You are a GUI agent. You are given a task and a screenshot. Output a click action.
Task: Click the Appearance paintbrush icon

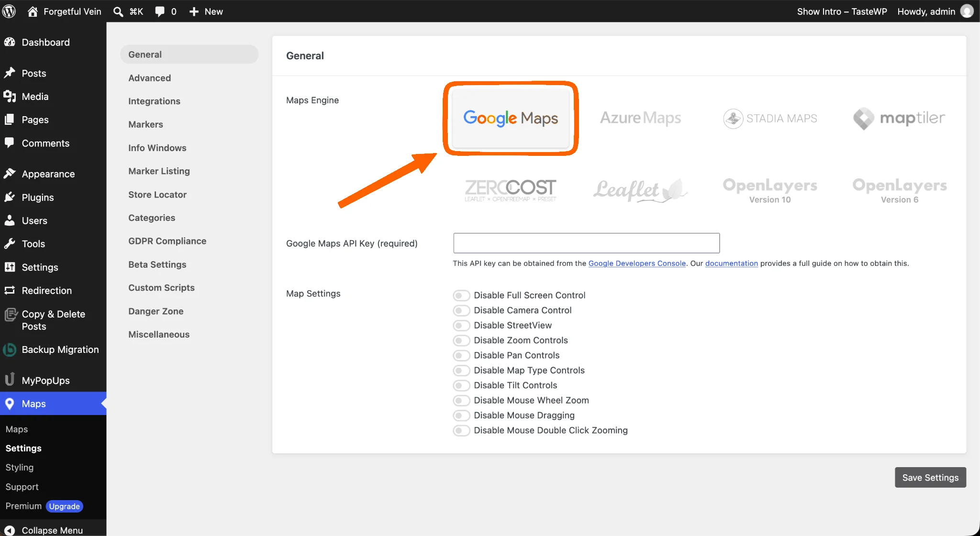point(10,174)
